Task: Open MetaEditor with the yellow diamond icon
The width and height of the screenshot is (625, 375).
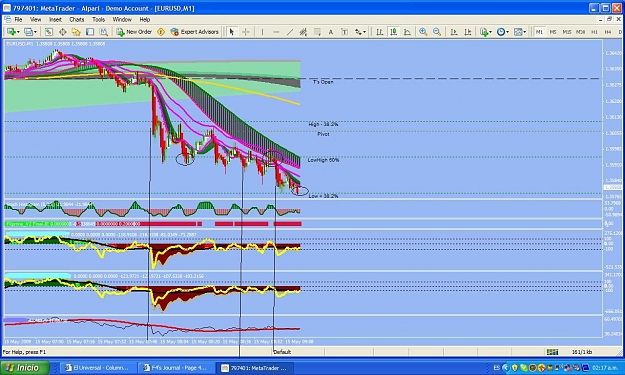Action: (x=161, y=32)
